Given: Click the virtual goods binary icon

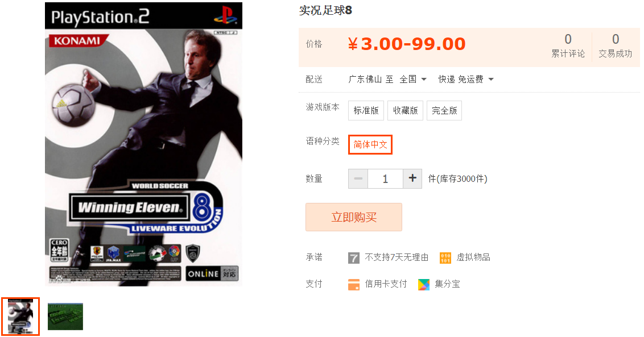Looking at the screenshot, I should click(445, 258).
